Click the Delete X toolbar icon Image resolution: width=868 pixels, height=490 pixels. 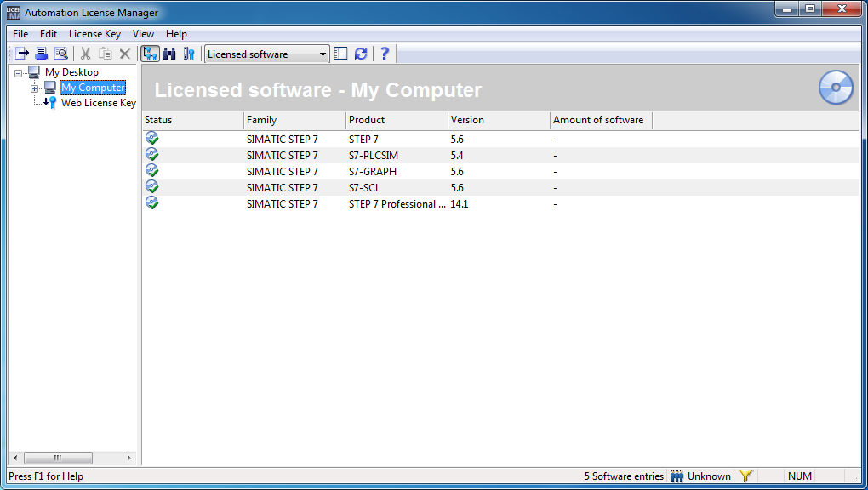125,54
